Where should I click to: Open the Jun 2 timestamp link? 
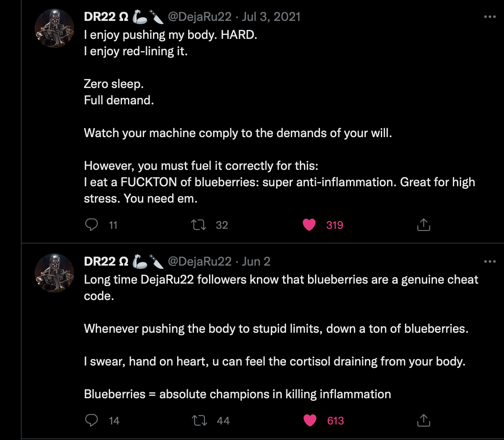pyautogui.click(x=256, y=262)
